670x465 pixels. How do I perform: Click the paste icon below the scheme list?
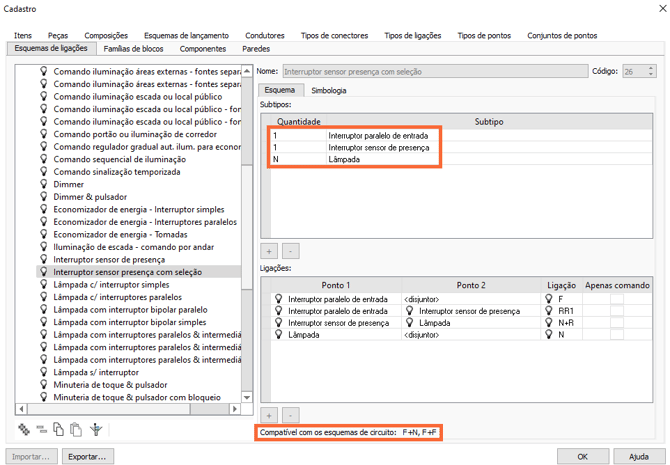pyautogui.click(x=76, y=430)
